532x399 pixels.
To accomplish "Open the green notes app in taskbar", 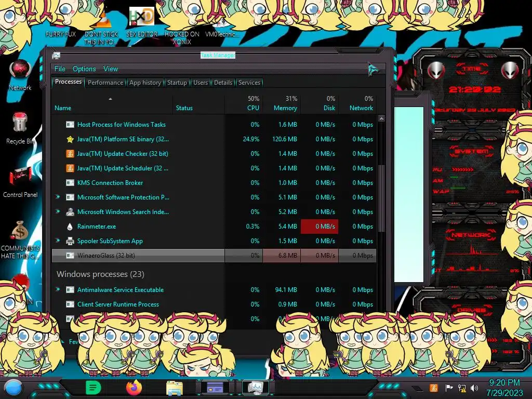I will (93, 388).
